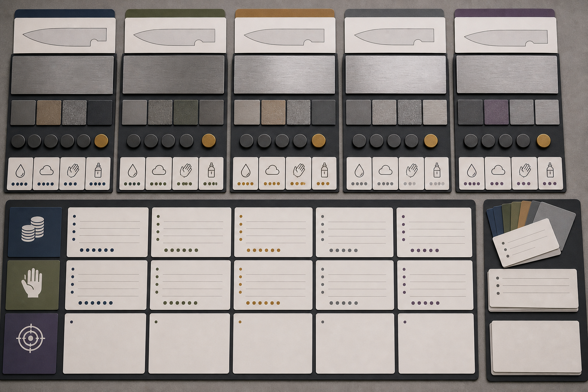Pick the olive green swatch in olive column
The image size is (588, 392).
[x=186, y=112]
